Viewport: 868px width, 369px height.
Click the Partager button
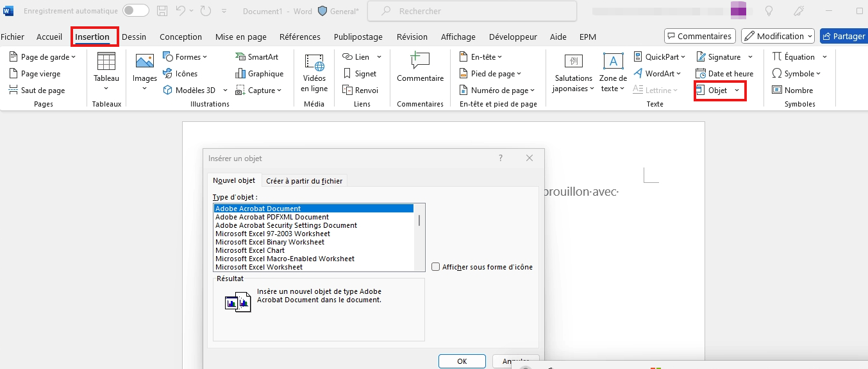point(844,36)
